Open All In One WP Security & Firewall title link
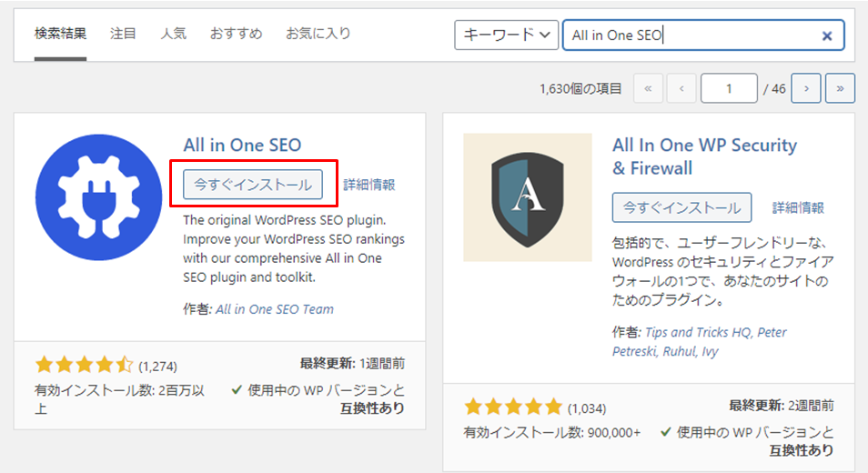Viewport: 868px width, 473px height. coord(704,156)
